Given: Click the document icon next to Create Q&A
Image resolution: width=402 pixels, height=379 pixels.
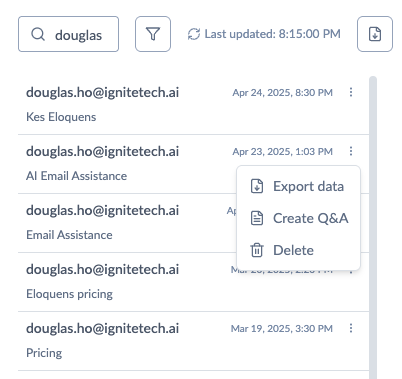Looking at the screenshot, I should [x=257, y=218].
